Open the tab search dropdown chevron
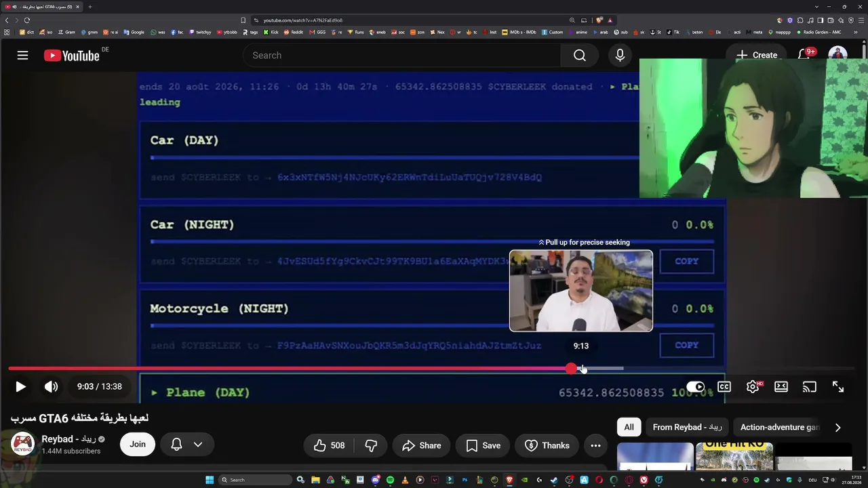This screenshot has width=868, height=488. click(x=816, y=7)
